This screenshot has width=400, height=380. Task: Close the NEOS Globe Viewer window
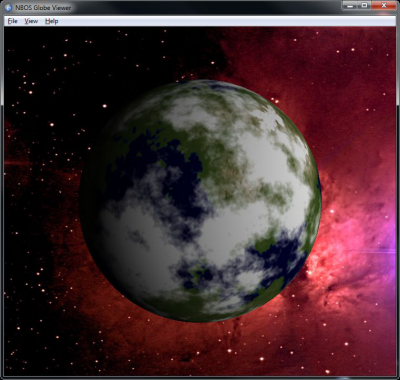383,5
